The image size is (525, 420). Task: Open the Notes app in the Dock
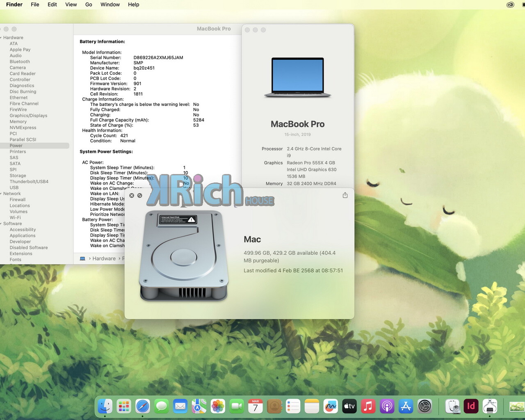[x=312, y=406]
